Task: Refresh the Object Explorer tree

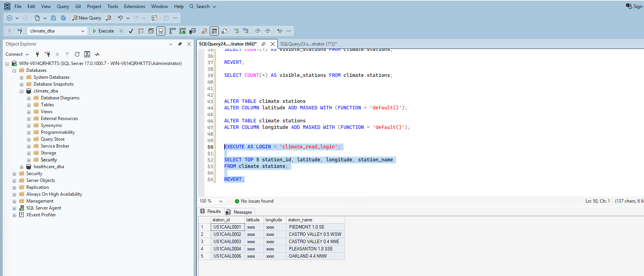Action: 77,54
